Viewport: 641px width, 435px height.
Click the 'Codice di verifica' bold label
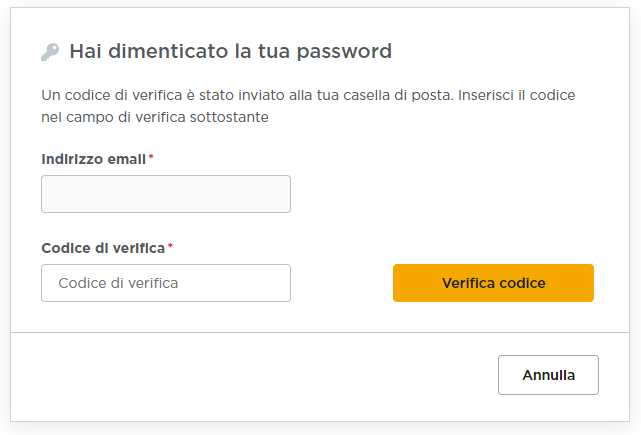click(103, 247)
